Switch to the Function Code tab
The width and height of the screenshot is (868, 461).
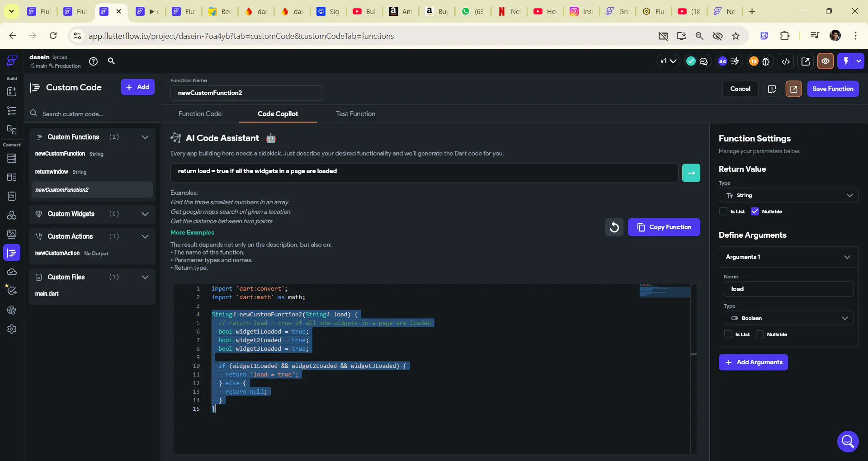[200, 114]
